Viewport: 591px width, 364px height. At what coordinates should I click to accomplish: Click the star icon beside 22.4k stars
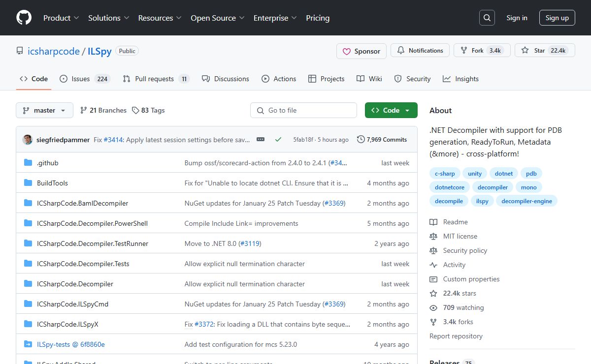[433, 294]
